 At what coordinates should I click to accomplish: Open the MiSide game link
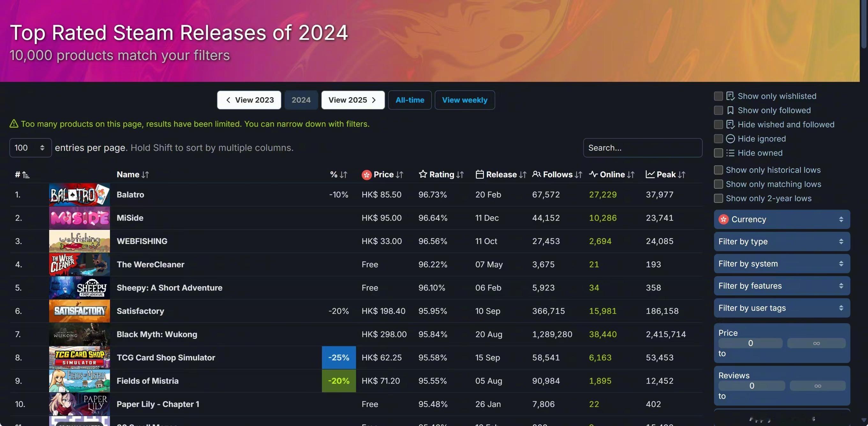130,218
